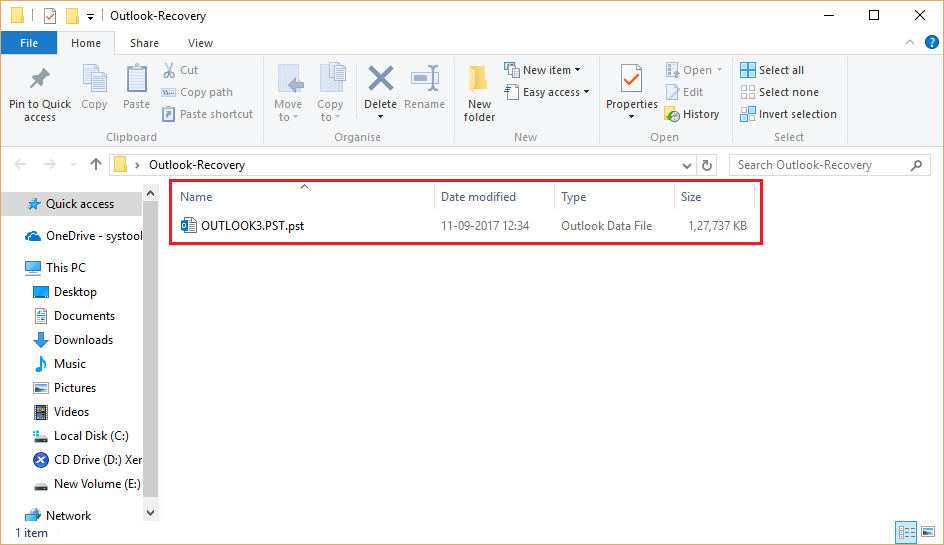Click Properties icon in title bar toolbar
944x545 pixels.
[50, 16]
